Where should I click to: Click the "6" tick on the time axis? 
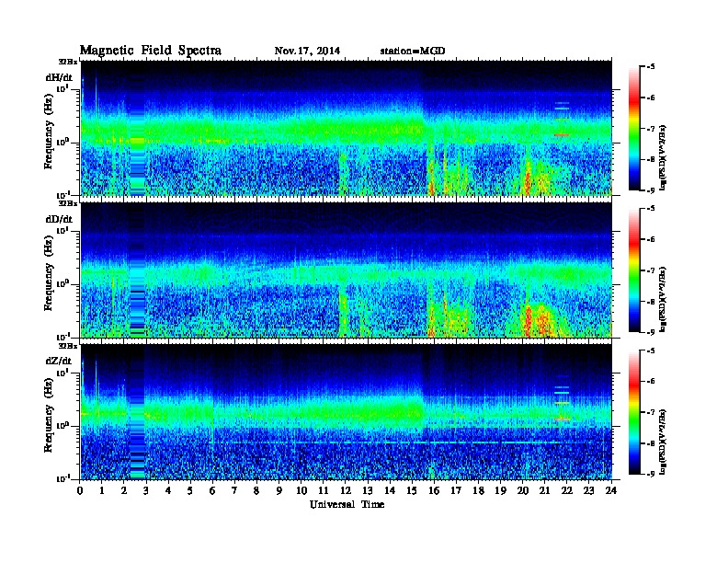coord(212,490)
